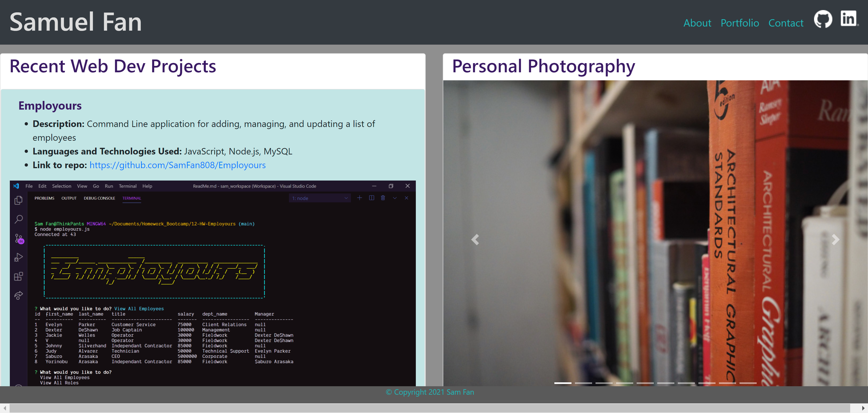
Task: Click the Extensions icon in activity bar
Action: [x=19, y=276]
